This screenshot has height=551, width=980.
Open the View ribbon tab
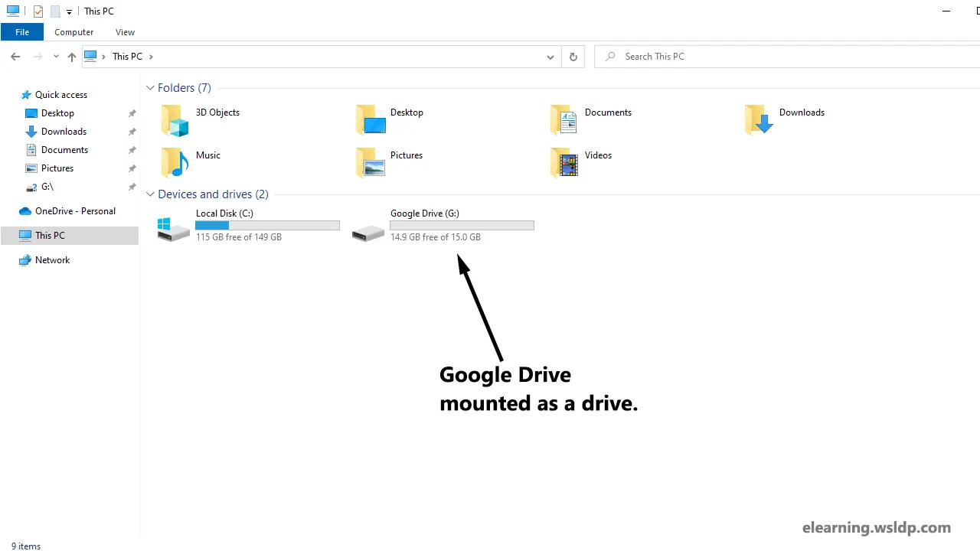pos(125,32)
